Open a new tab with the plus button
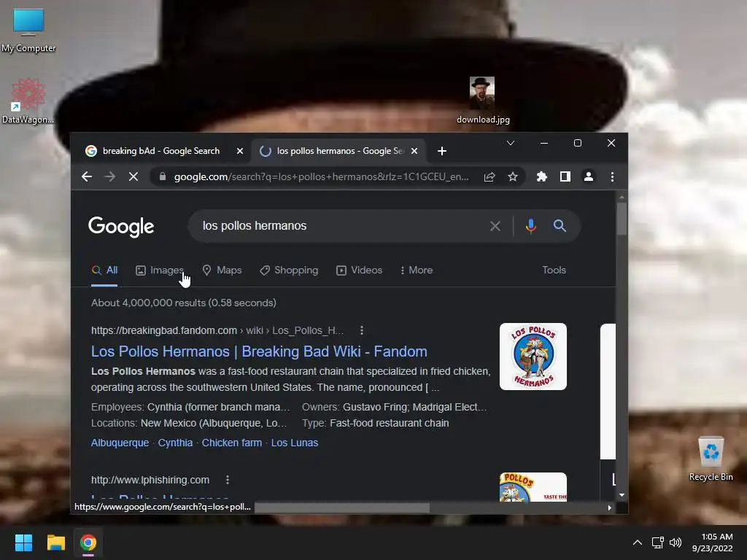Image resolution: width=747 pixels, height=560 pixels. pos(441,151)
